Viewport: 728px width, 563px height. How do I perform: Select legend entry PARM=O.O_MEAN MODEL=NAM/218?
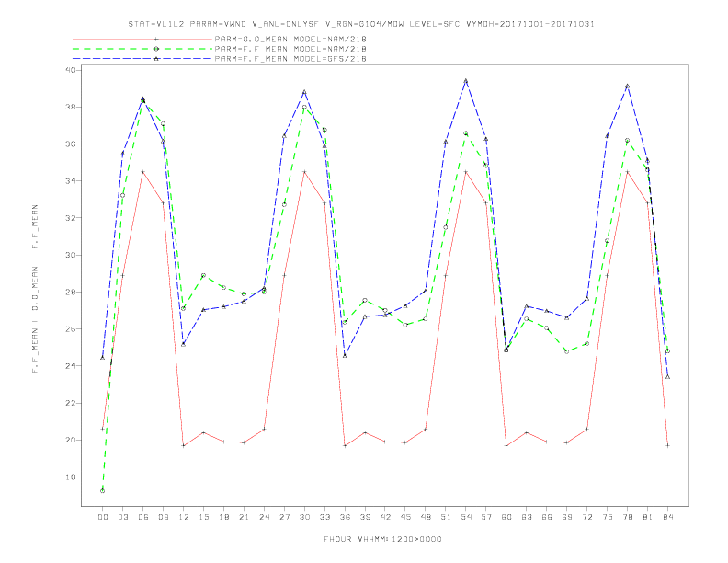pos(290,39)
